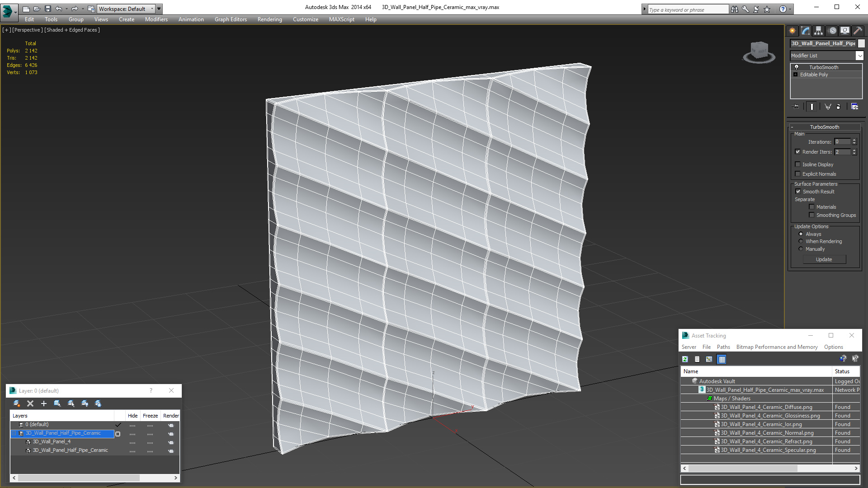Toggle Show End Result button
Screen dimensions: 868x488
tap(812, 107)
